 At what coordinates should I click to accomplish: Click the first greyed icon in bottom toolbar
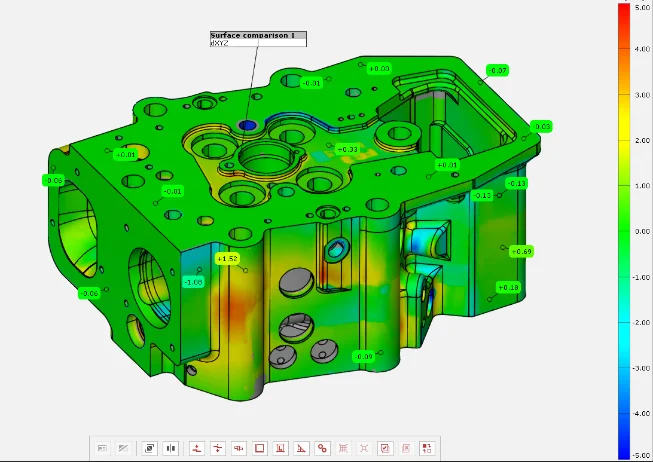click(102, 448)
